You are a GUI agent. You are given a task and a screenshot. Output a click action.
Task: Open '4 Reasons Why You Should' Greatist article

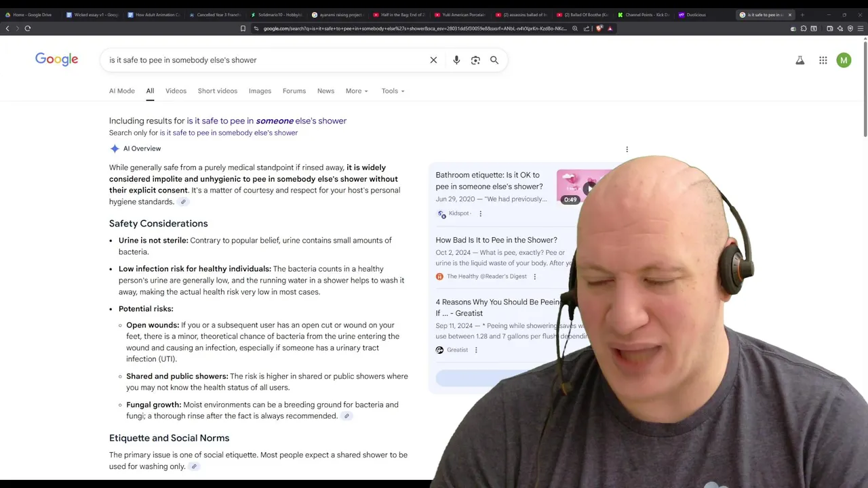click(x=498, y=308)
